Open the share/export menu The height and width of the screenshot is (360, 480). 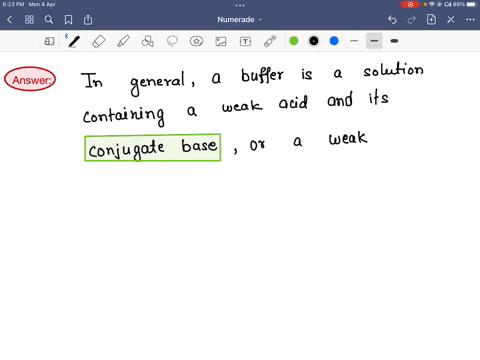click(88, 20)
